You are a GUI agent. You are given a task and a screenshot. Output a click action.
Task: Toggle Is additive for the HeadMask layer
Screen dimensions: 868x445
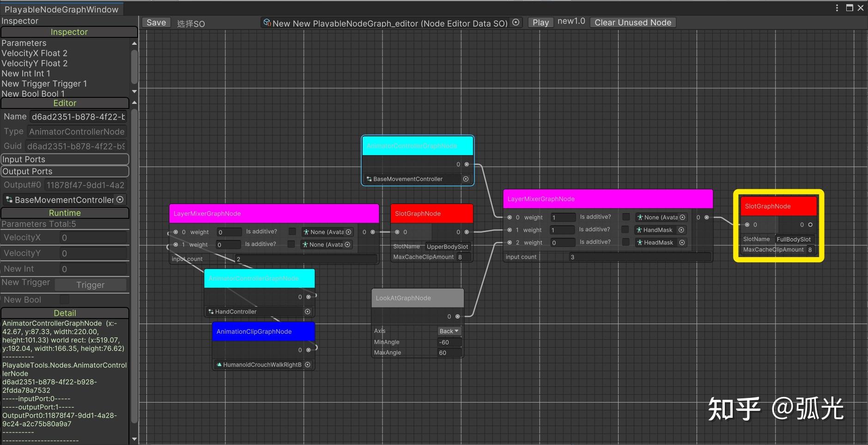[x=626, y=242]
